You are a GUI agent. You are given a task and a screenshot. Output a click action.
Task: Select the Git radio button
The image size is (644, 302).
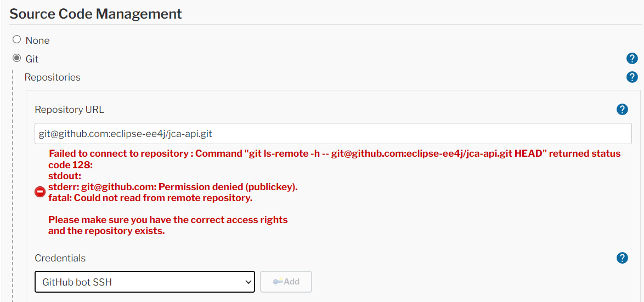[17, 58]
